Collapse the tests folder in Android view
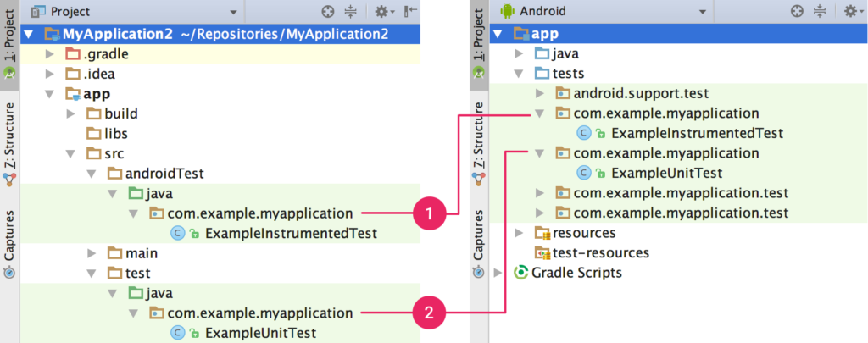Screen dimensions: 868x343 [519, 74]
